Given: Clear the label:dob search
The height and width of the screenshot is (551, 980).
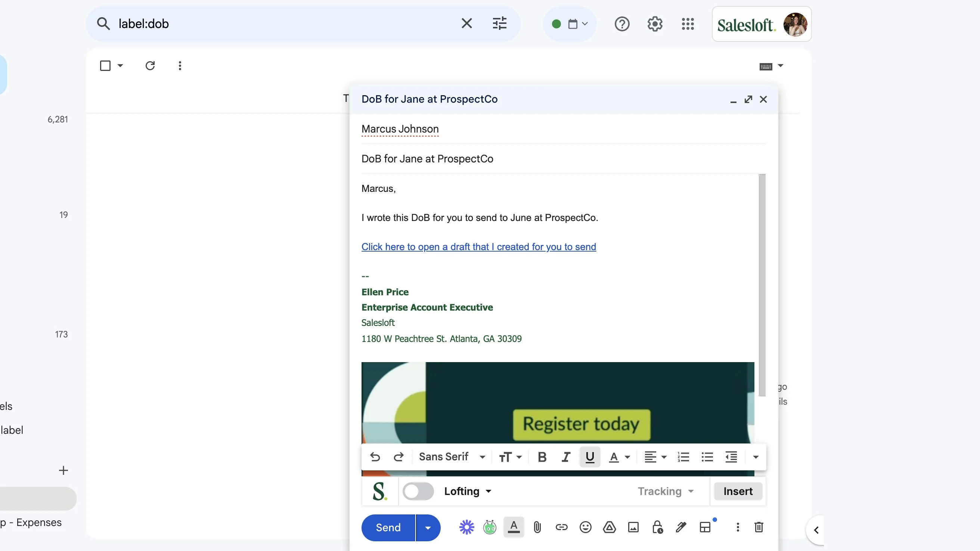Looking at the screenshot, I should click(x=467, y=24).
